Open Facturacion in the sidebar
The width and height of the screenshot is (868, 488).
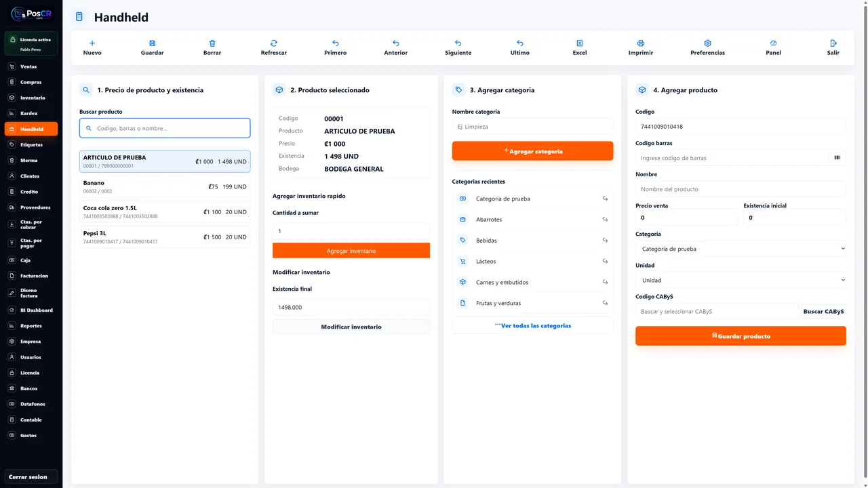31,275
